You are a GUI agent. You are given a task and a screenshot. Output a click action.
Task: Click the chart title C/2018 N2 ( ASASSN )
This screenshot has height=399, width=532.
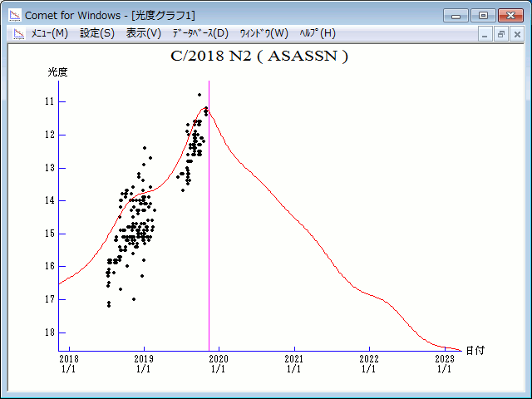pos(259,57)
